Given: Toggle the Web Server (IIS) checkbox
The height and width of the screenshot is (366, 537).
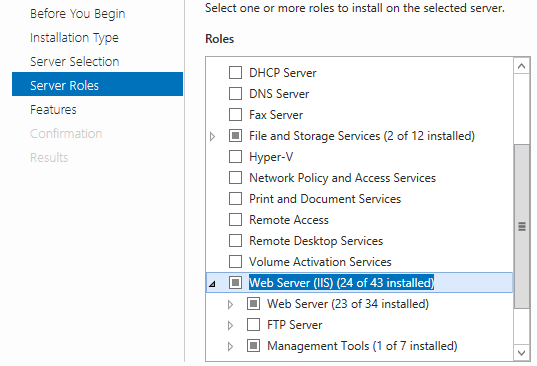Looking at the screenshot, I should click(235, 282).
